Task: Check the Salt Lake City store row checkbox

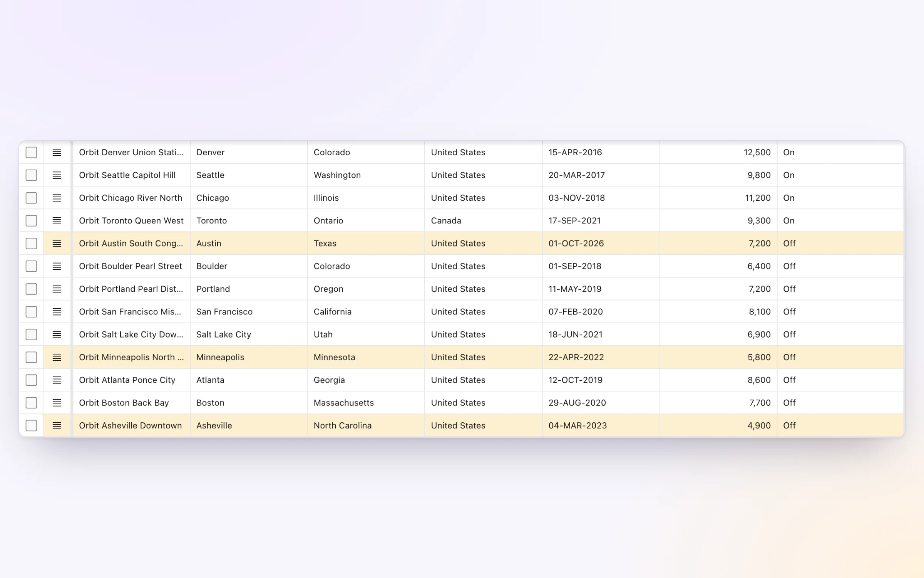Action: (x=31, y=334)
